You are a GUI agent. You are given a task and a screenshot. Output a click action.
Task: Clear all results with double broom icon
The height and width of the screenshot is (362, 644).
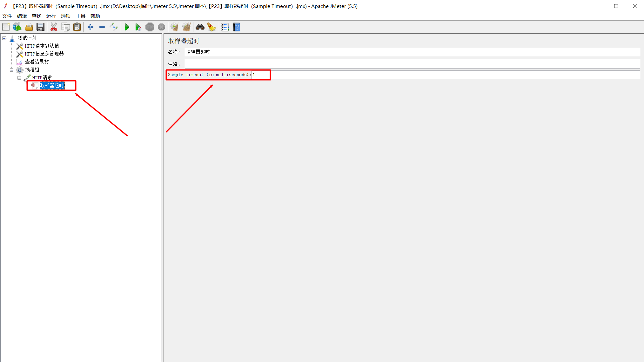186,27
